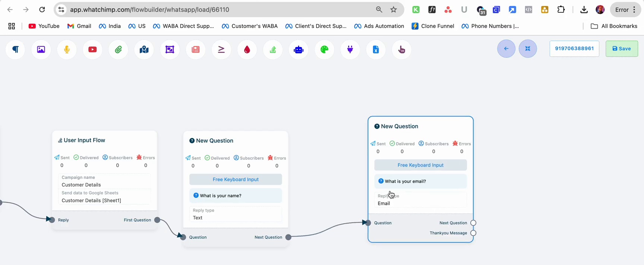The width and height of the screenshot is (644, 265).
Task: Open the Chrome apps grid icon
Action: (12, 26)
